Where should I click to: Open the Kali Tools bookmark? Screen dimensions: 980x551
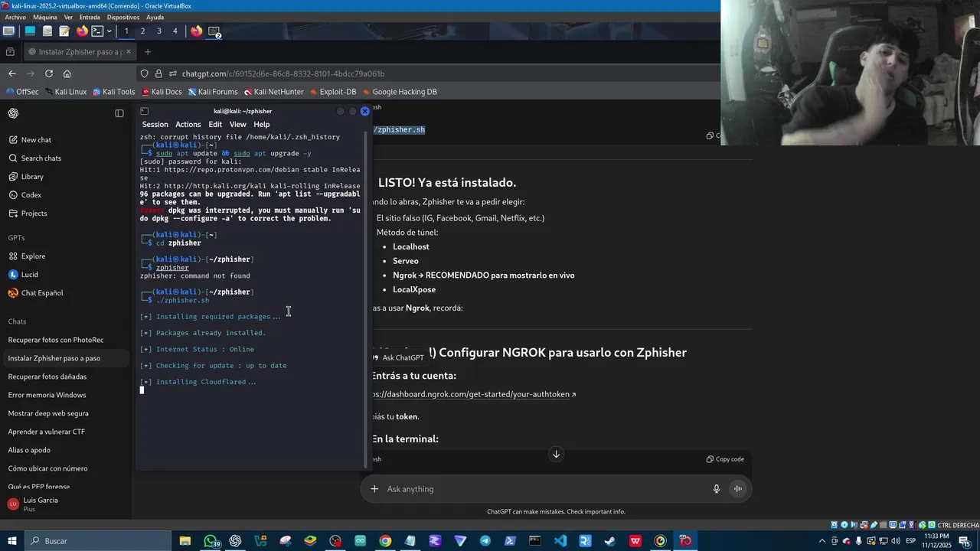(114, 92)
